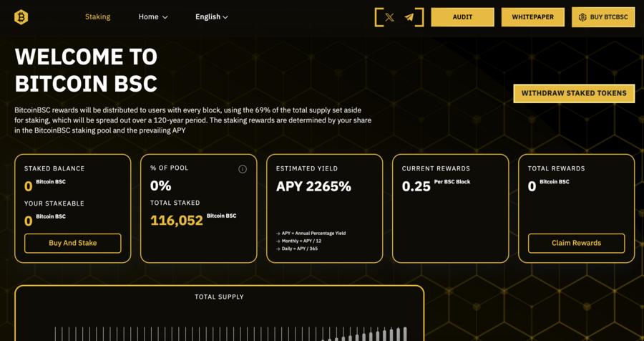Viewport: 644px width, 341px height.
Task: Click the Buy And Stake button
Action: click(x=73, y=243)
